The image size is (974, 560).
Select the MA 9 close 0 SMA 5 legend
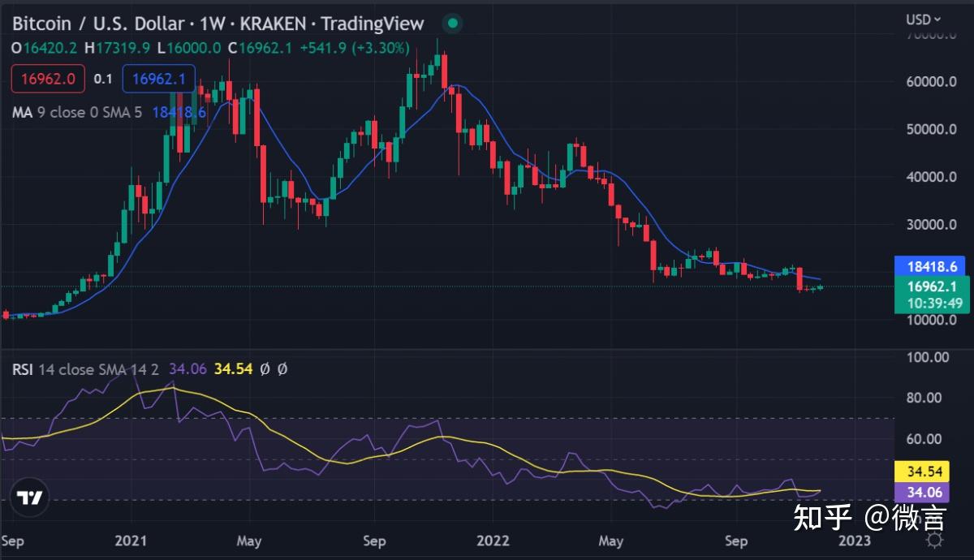coord(77,112)
